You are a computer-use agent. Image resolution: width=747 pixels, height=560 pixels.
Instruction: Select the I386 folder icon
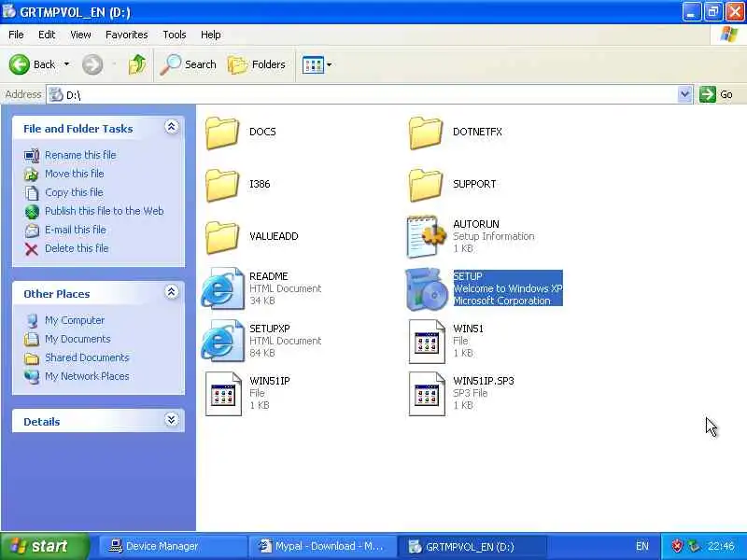coord(222,185)
